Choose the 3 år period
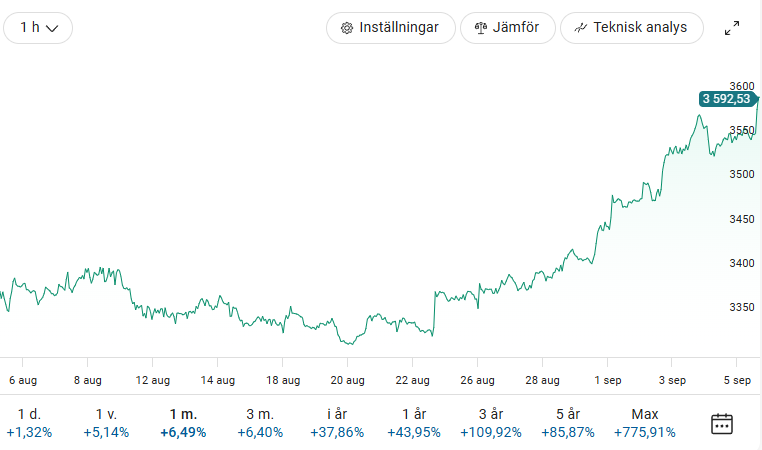 [491, 423]
